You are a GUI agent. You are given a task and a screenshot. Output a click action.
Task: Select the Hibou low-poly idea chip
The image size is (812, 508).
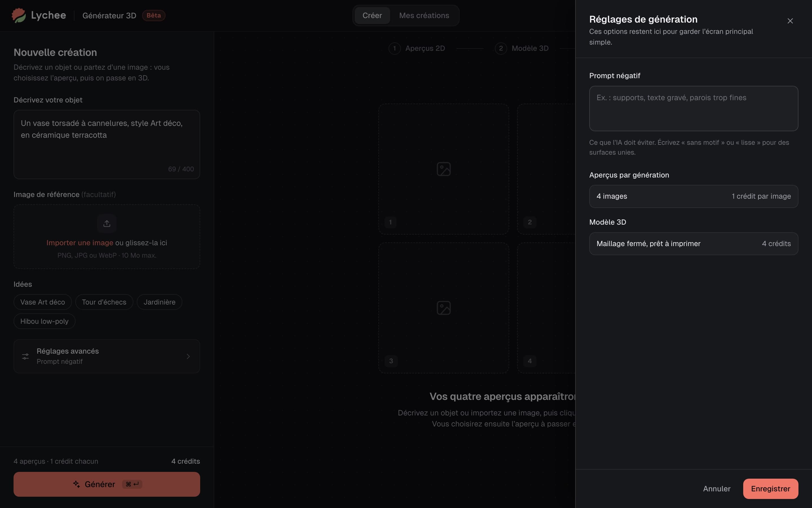pos(44,321)
